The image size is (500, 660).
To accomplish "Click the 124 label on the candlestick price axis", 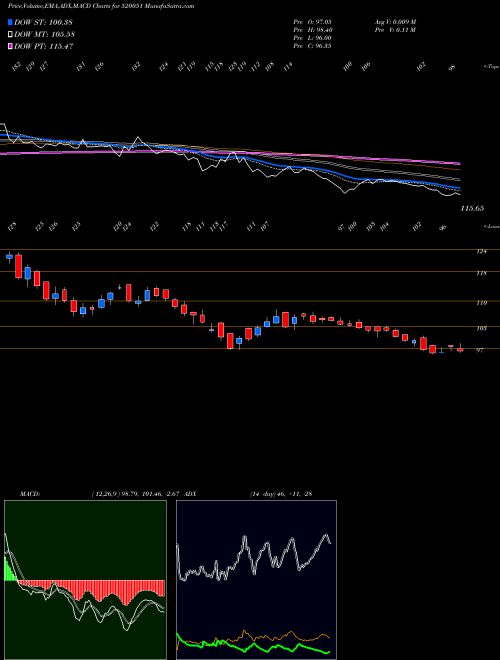I will click(x=481, y=251).
